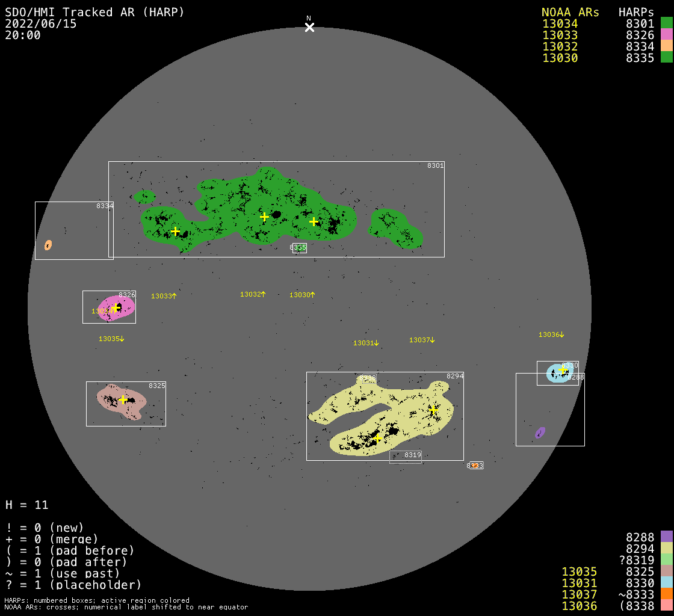
Task: Select leftmost yellow cross in green region 8301
Action: pos(175,231)
